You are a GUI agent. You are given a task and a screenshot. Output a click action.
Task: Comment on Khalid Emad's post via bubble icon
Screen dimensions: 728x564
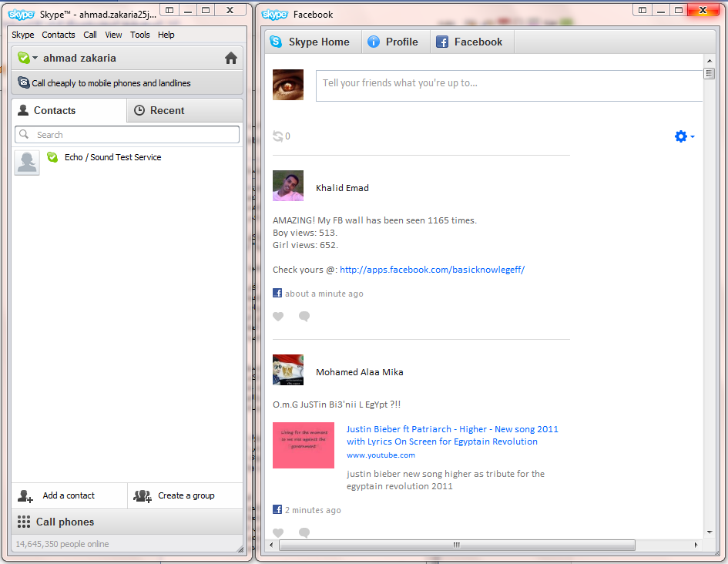tap(304, 317)
